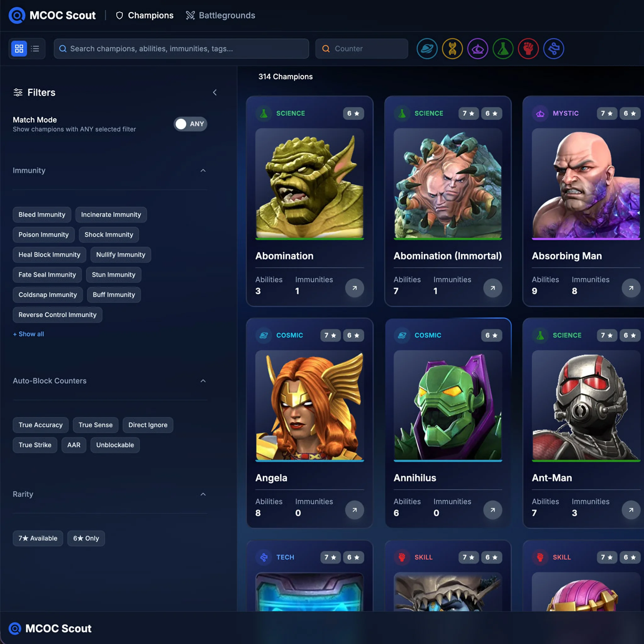The image size is (644, 644).
Task: Collapse the Filters panel with chevron
Action: click(215, 92)
